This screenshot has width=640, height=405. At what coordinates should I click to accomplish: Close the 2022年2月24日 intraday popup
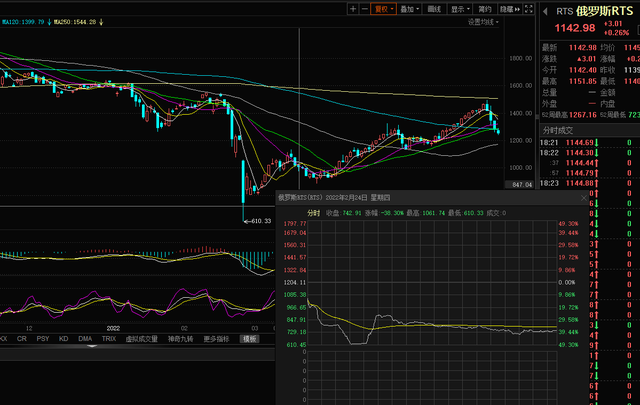tap(584, 198)
